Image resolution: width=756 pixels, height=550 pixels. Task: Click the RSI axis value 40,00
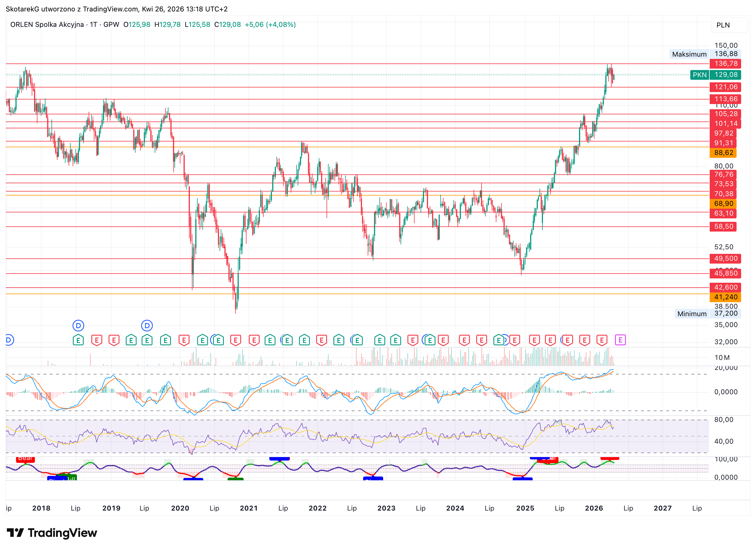click(724, 441)
